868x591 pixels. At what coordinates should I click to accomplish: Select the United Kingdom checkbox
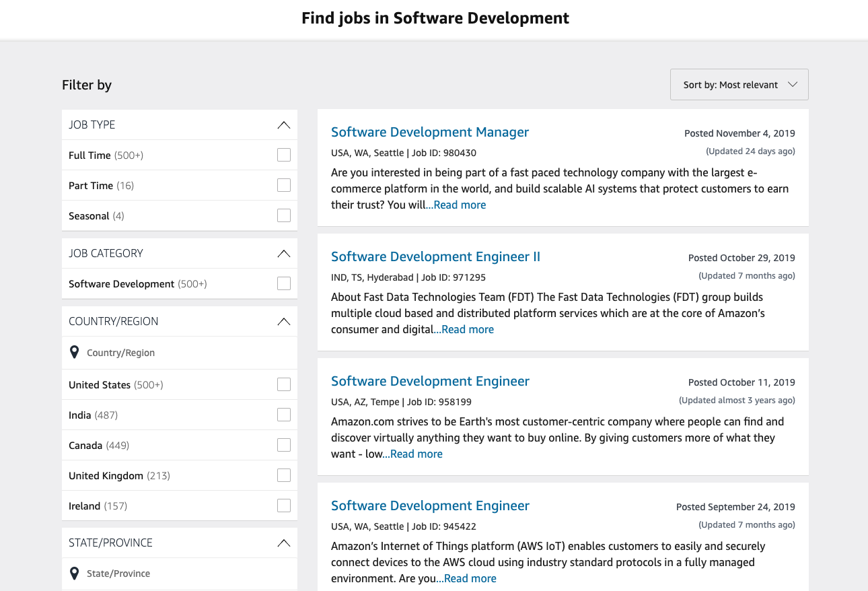(284, 476)
